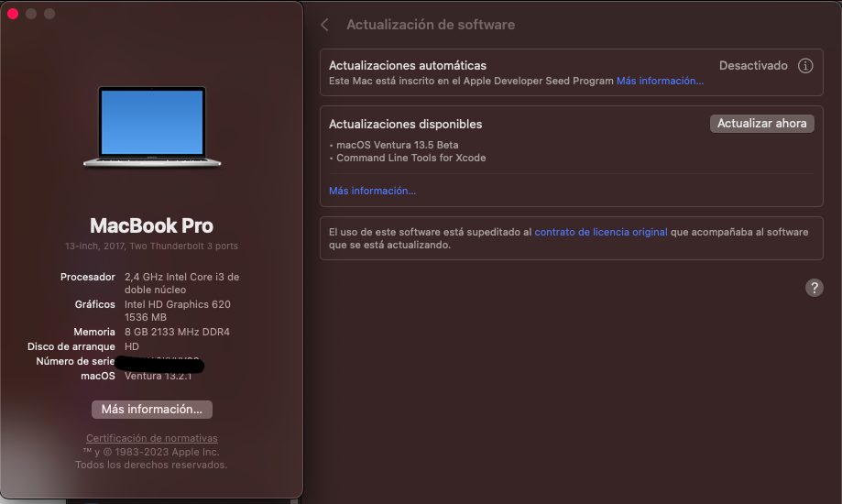Go back from Actualización de software
The height and width of the screenshot is (504, 842).
point(324,25)
